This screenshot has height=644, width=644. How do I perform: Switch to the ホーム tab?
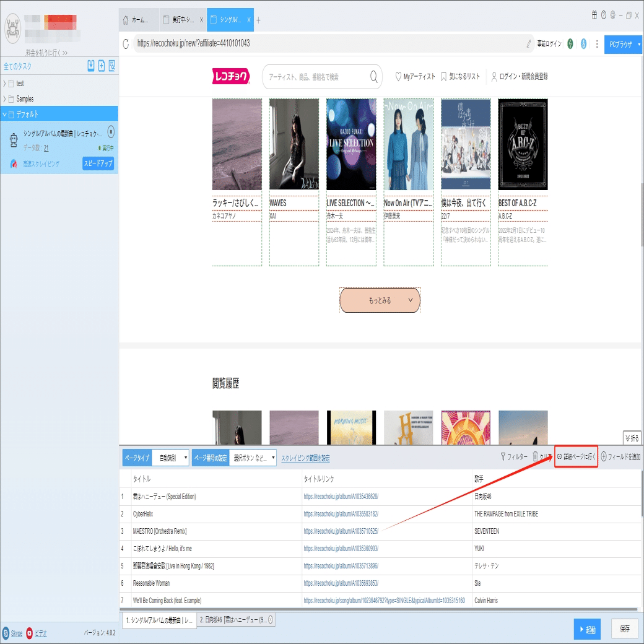pyautogui.click(x=139, y=20)
